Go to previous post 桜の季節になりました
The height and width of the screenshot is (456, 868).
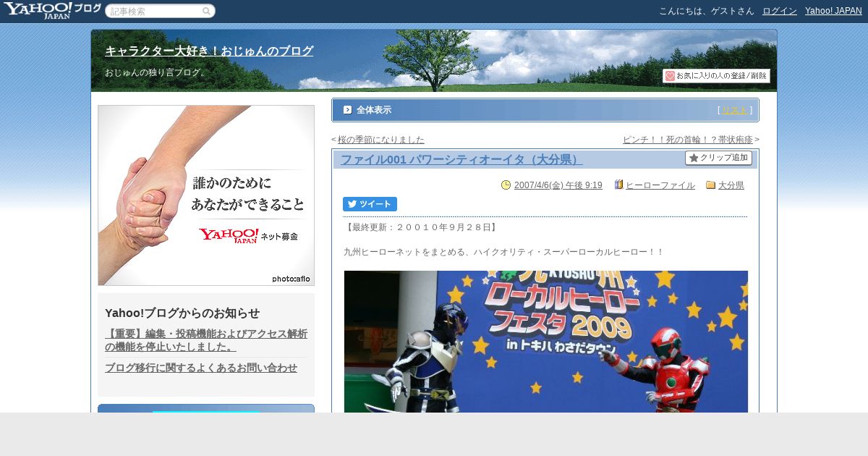[381, 140]
